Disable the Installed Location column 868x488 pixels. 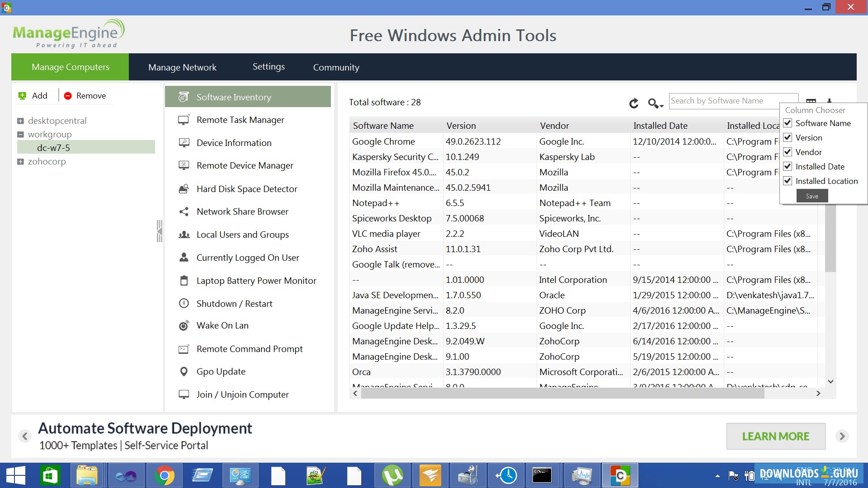click(x=788, y=181)
